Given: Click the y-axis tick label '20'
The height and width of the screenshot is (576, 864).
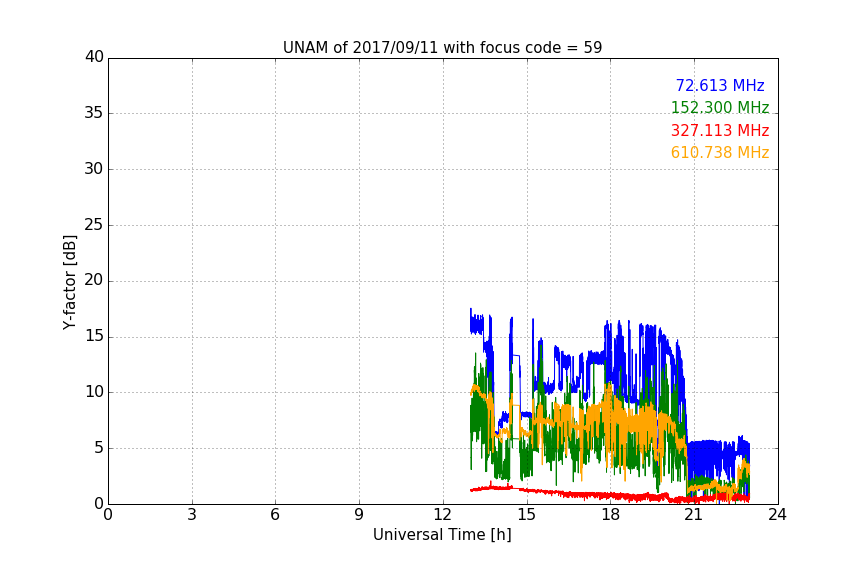Looking at the screenshot, I should click(x=94, y=281).
